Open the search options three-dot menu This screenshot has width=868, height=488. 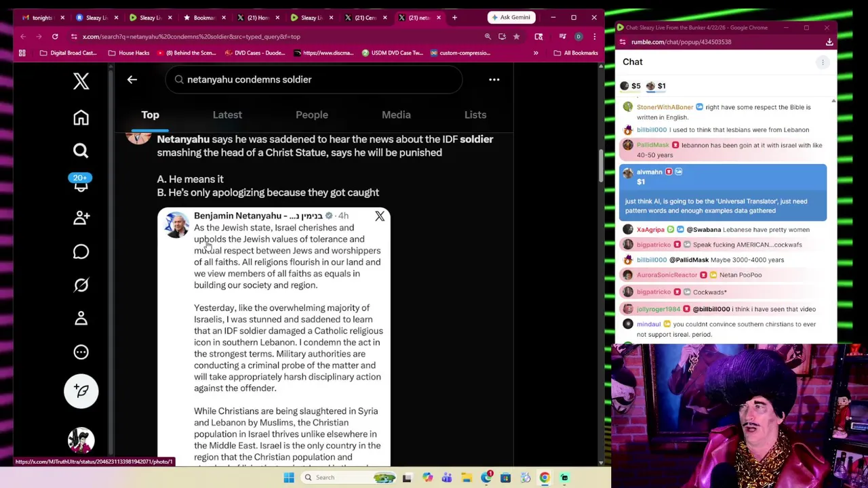tap(494, 79)
